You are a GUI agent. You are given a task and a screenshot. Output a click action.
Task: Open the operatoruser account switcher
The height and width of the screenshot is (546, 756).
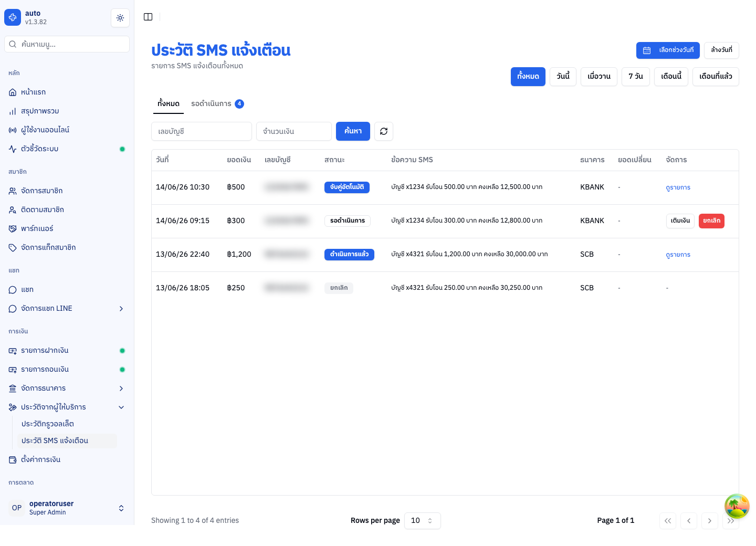(x=67, y=508)
